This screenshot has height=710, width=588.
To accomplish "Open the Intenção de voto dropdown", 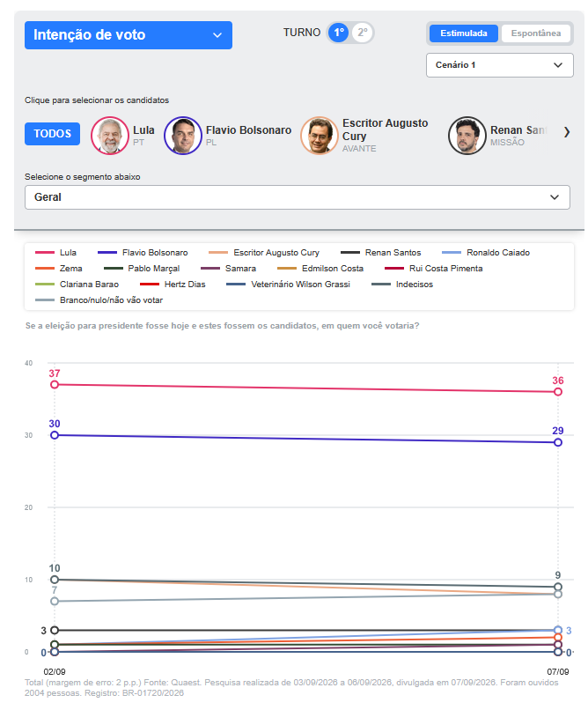I will 129,35.
